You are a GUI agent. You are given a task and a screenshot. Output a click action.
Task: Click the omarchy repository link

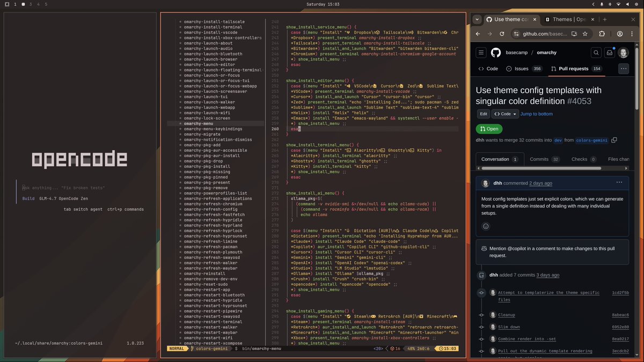547,53
